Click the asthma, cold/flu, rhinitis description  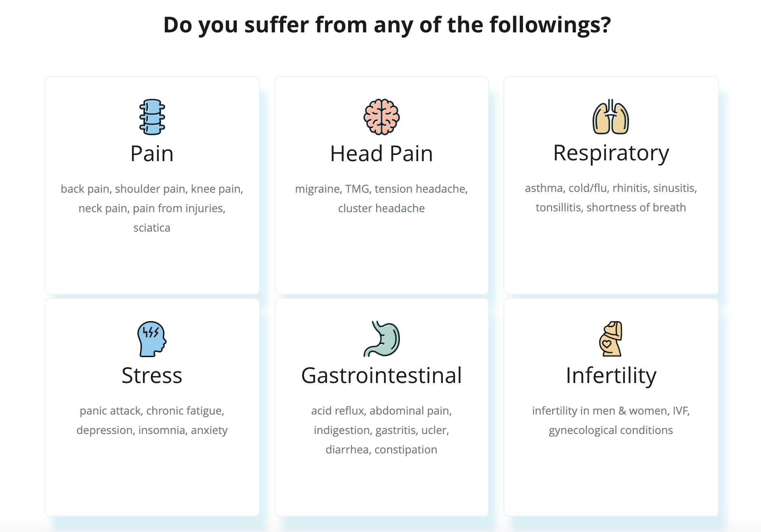coord(611,198)
